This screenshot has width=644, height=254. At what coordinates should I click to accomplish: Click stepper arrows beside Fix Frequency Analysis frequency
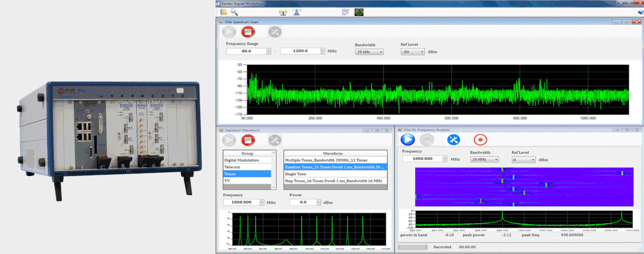pos(445,159)
